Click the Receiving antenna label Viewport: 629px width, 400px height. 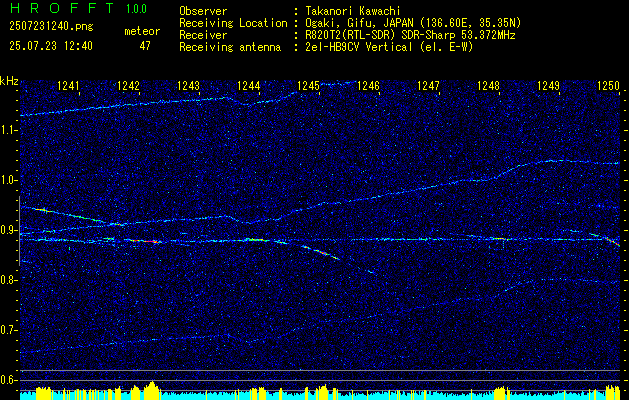[230, 47]
